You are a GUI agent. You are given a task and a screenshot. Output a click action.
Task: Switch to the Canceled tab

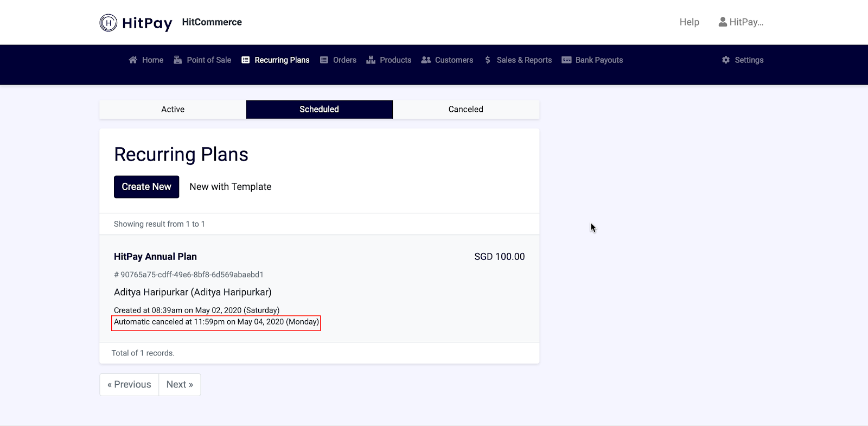[466, 110]
